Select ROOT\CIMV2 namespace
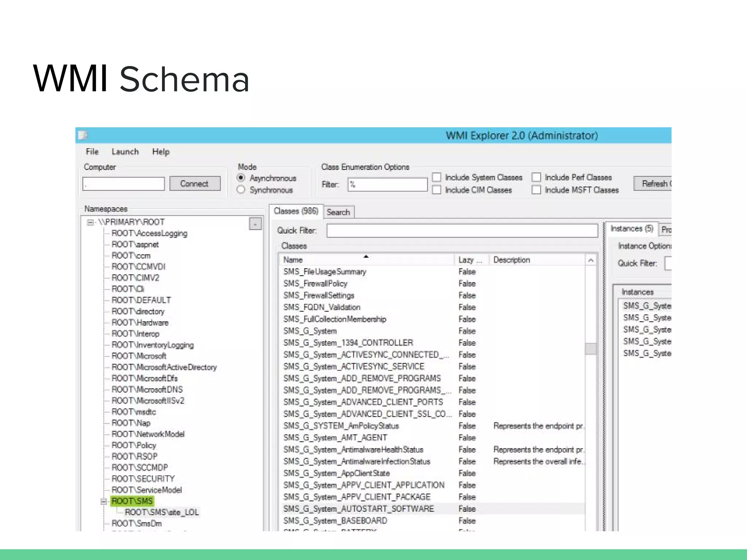 tap(135, 278)
